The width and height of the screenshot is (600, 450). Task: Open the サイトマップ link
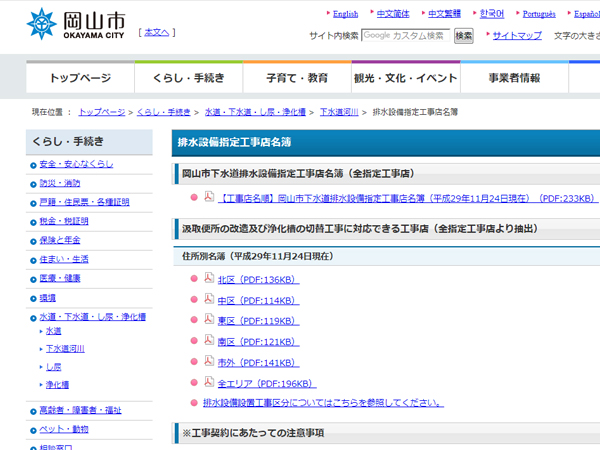click(517, 35)
